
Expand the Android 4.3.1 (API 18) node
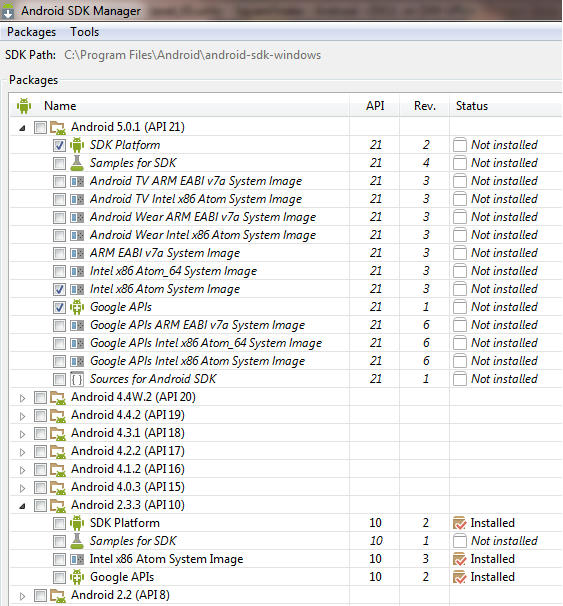[x=22, y=434]
